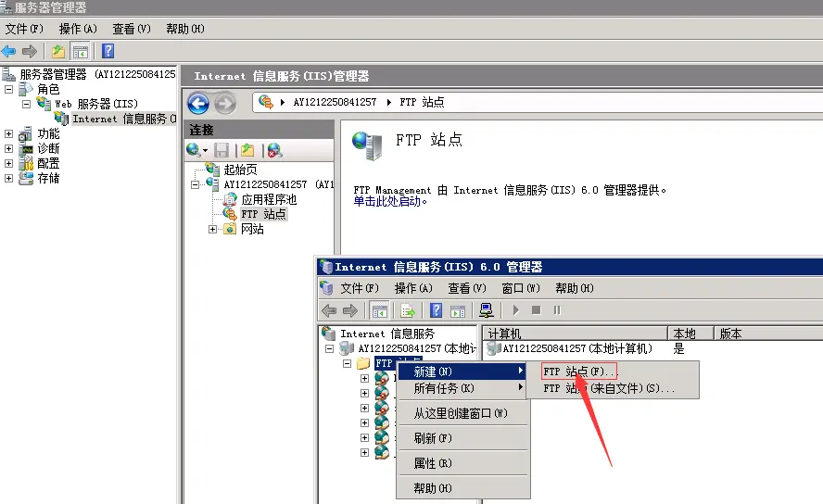Open the help icon in Server Manager toolbar
Screen dimensions: 823x504
point(108,51)
